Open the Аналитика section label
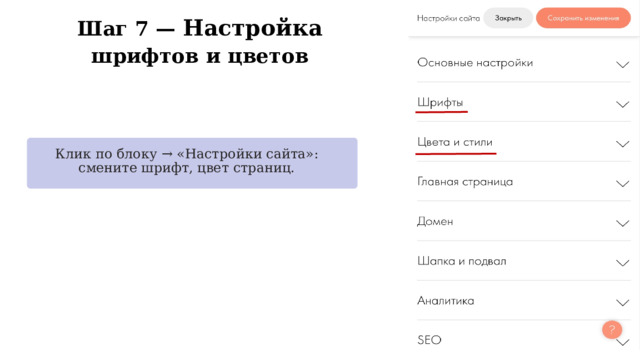The image size is (640, 360). (x=446, y=301)
